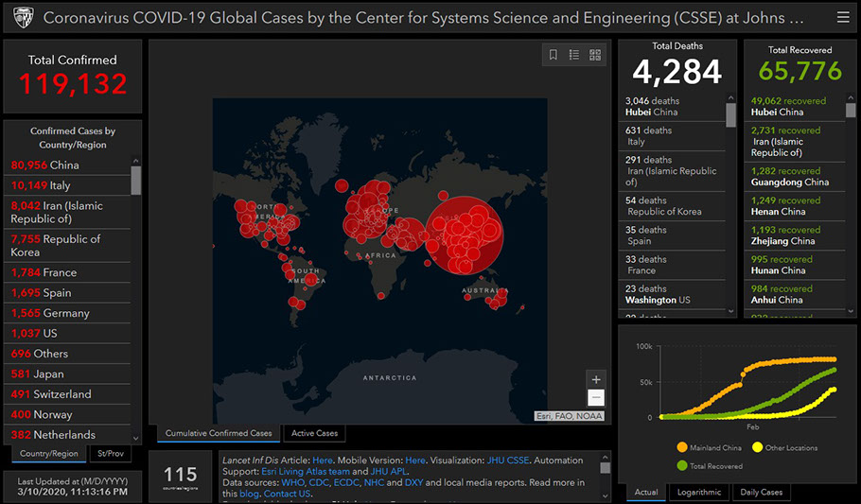Select the St/Prov tab
Image resolution: width=861 pixels, height=504 pixels.
pos(111,454)
